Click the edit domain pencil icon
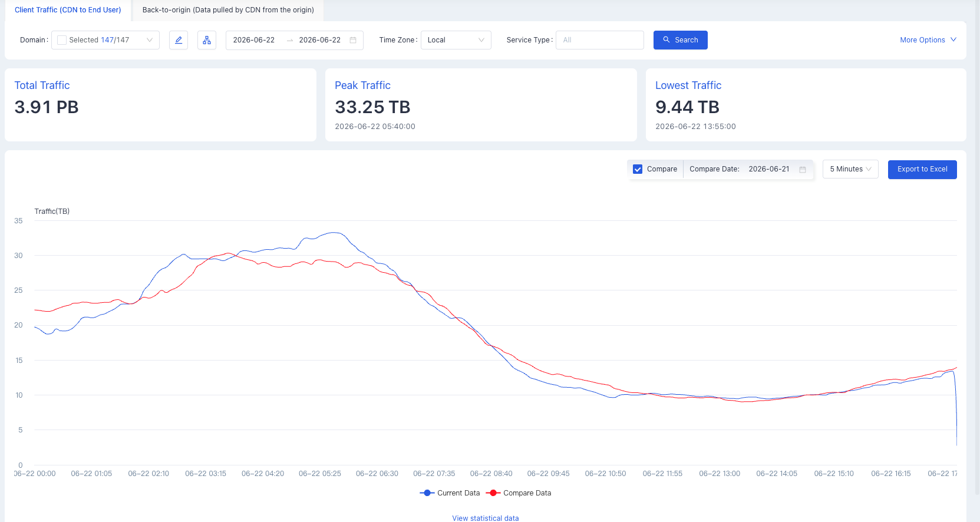 179,40
